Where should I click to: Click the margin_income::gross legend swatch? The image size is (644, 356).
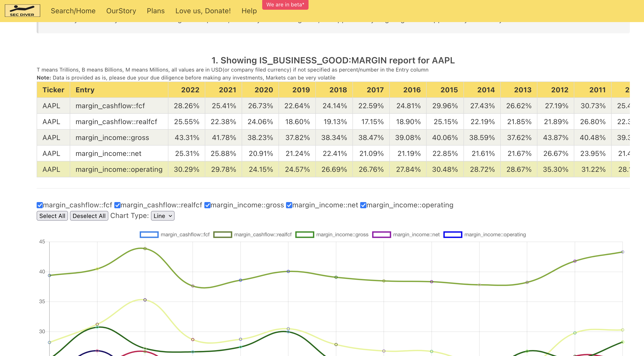(305, 234)
